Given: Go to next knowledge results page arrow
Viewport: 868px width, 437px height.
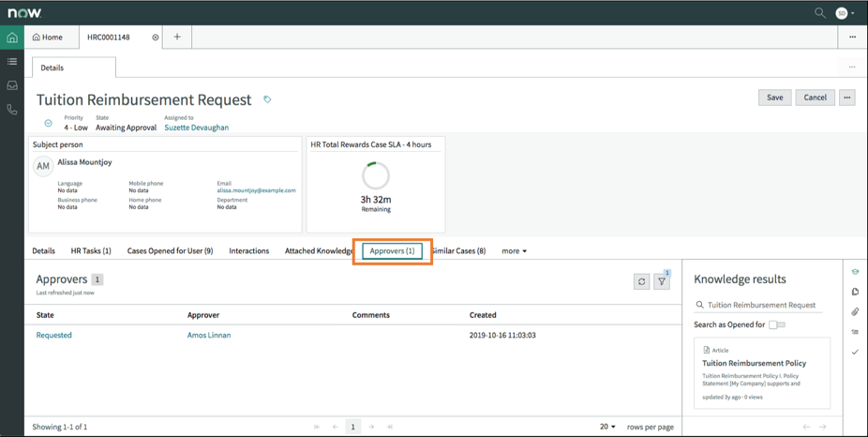Looking at the screenshot, I should [823, 427].
